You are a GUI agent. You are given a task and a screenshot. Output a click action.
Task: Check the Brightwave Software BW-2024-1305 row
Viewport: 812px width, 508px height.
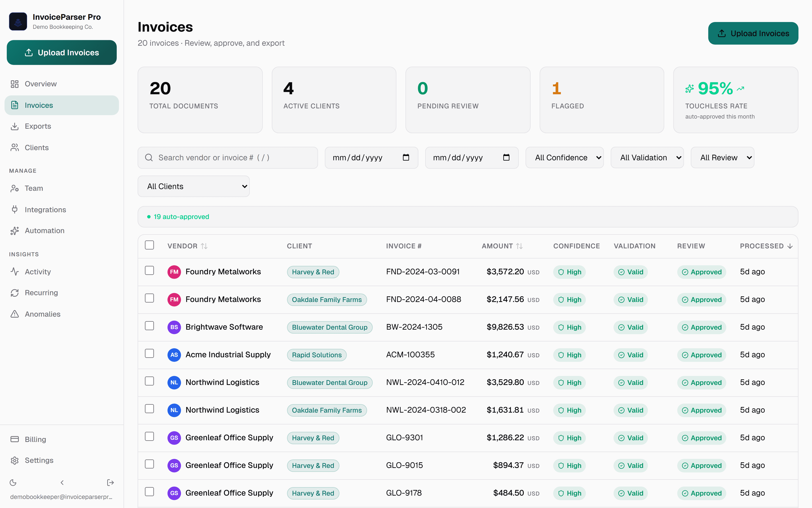click(149, 326)
